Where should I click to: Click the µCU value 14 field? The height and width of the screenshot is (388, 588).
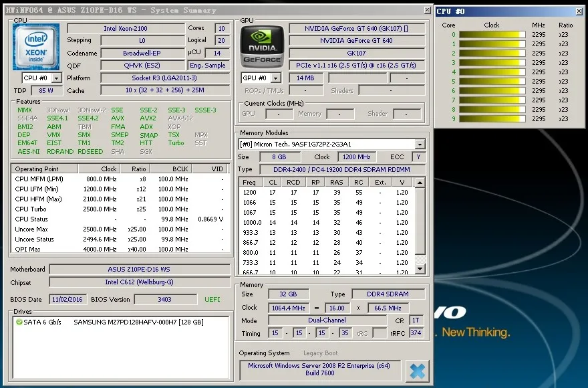tap(218, 54)
